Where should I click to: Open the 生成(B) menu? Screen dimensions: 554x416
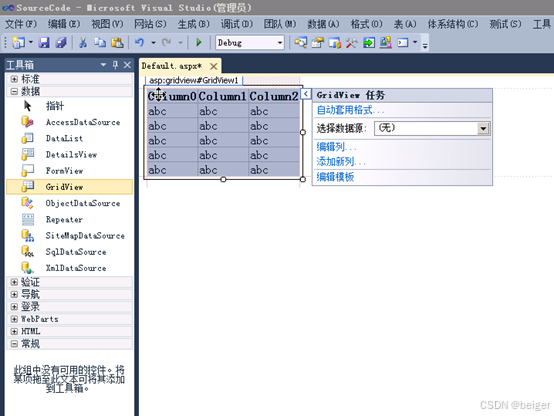[194, 24]
